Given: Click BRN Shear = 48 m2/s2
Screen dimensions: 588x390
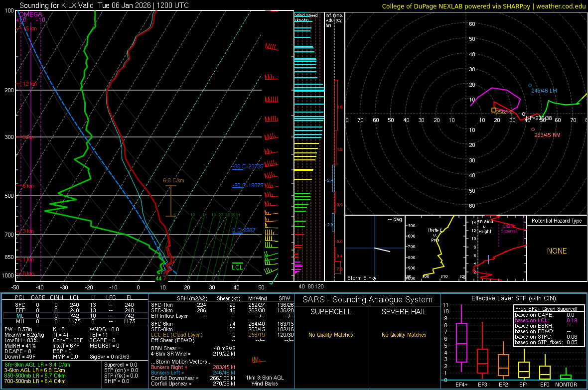Looking at the screenshot, I should coord(193,348).
